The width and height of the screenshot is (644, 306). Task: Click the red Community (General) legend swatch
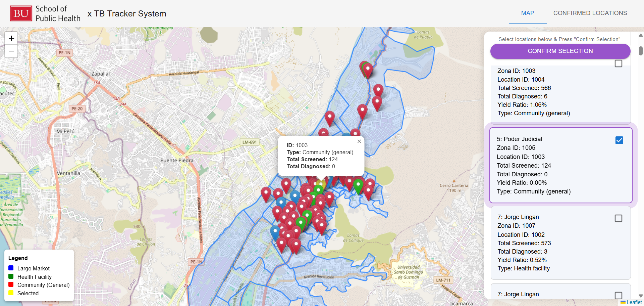(11, 285)
